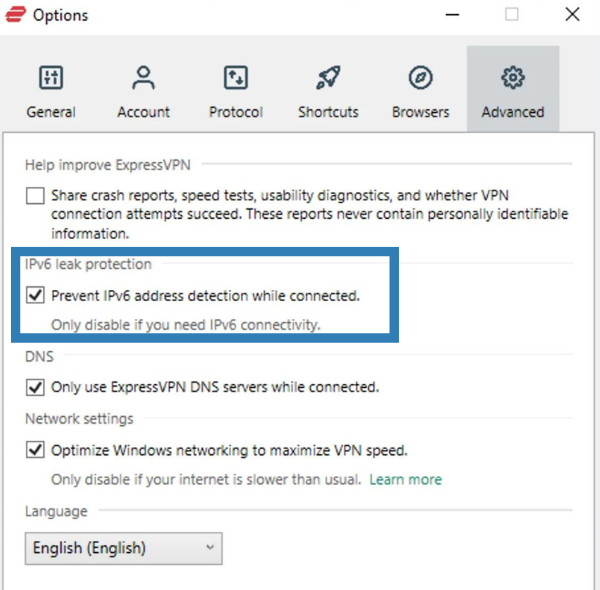Minimize the Options window
The image size is (600, 590).
451,15
